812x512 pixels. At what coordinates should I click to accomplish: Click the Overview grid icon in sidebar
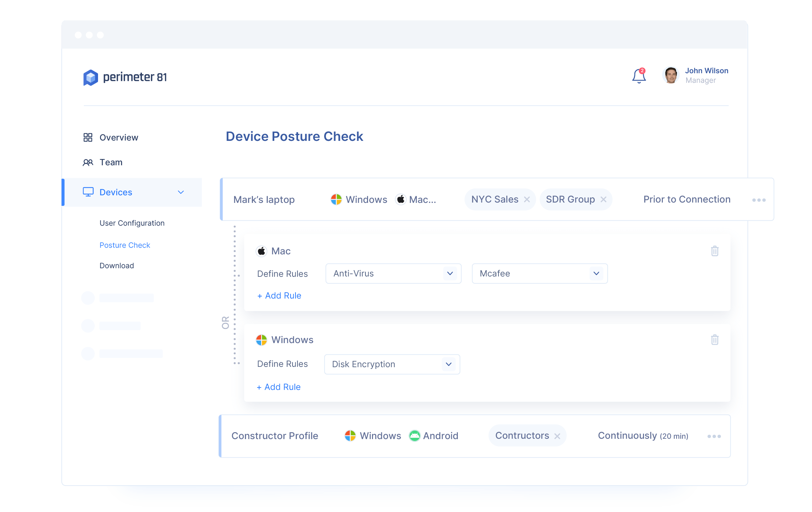pos(88,138)
